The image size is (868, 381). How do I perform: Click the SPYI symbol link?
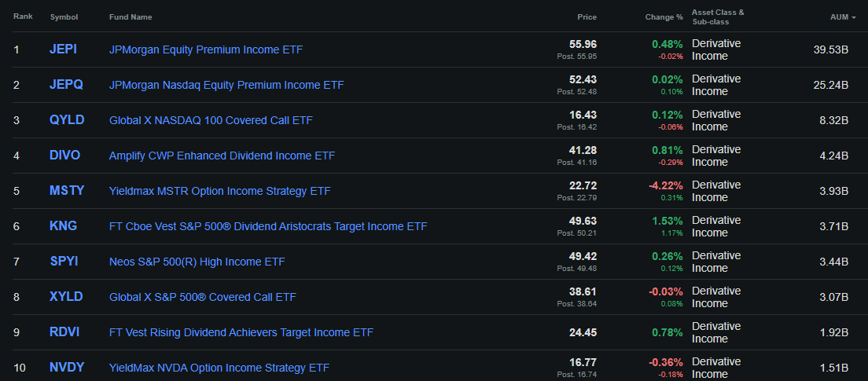64,262
